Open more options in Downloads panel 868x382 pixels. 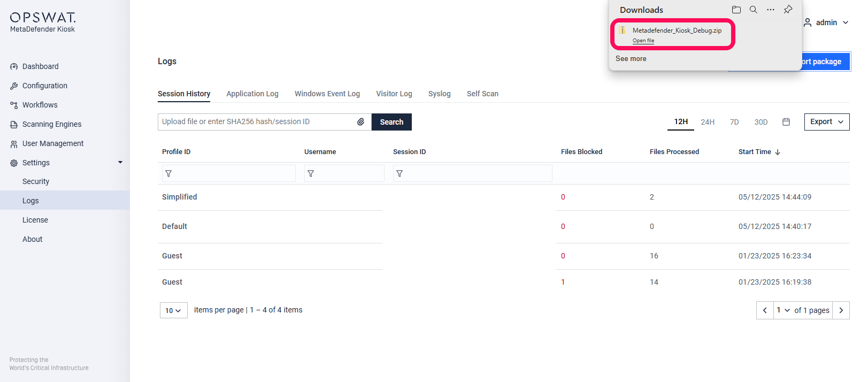click(771, 10)
